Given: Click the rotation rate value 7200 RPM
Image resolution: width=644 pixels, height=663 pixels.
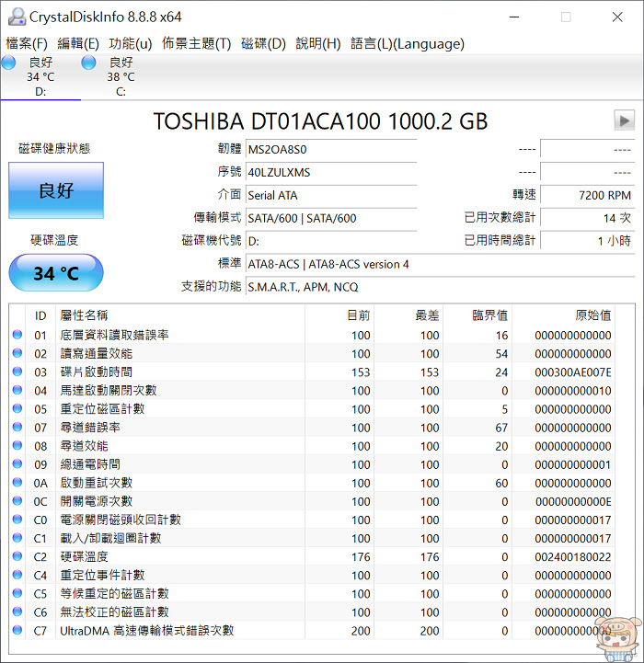Looking at the screenshot, I should click(x=587, y=195).
